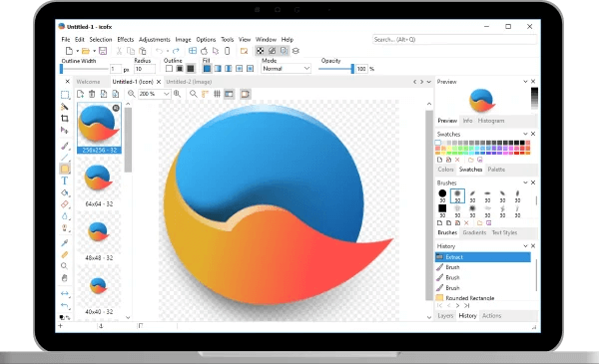This screenshot has width=599, height=364.
Task: Select the Text tool in toolbox
Action: [x=65, y=181]
